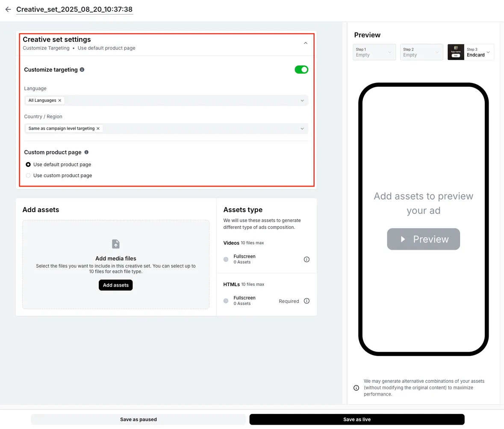This screenshot has height=429, width=504.
Task: Click the Add assets button
Action: pos(115,285)
